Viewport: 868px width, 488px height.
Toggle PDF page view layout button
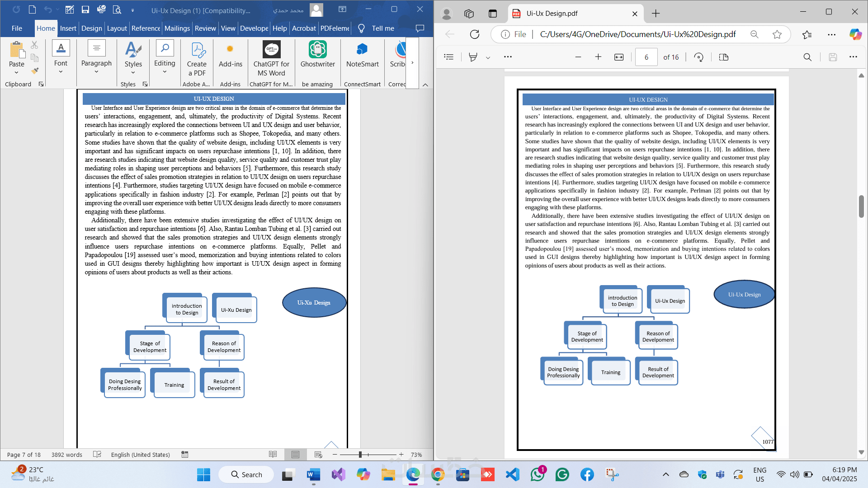(x=723, y=57)
